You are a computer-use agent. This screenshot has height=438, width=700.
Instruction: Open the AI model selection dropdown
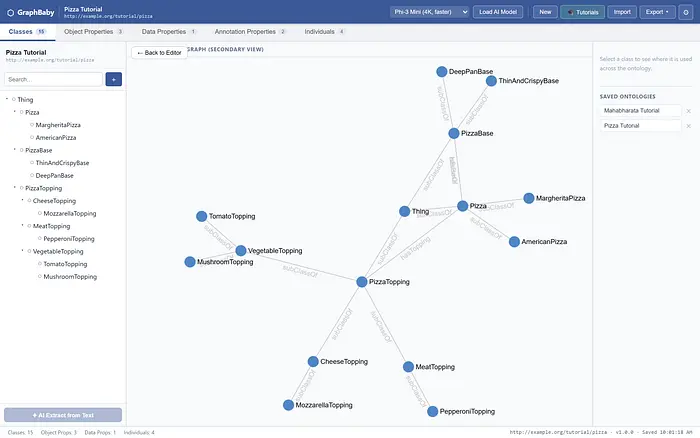(x=430, y=12)
